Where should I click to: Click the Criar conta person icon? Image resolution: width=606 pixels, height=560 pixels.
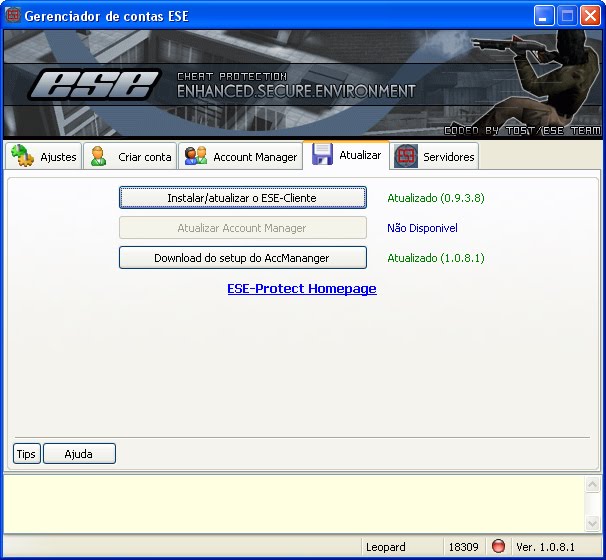click(x=99, y=156)
